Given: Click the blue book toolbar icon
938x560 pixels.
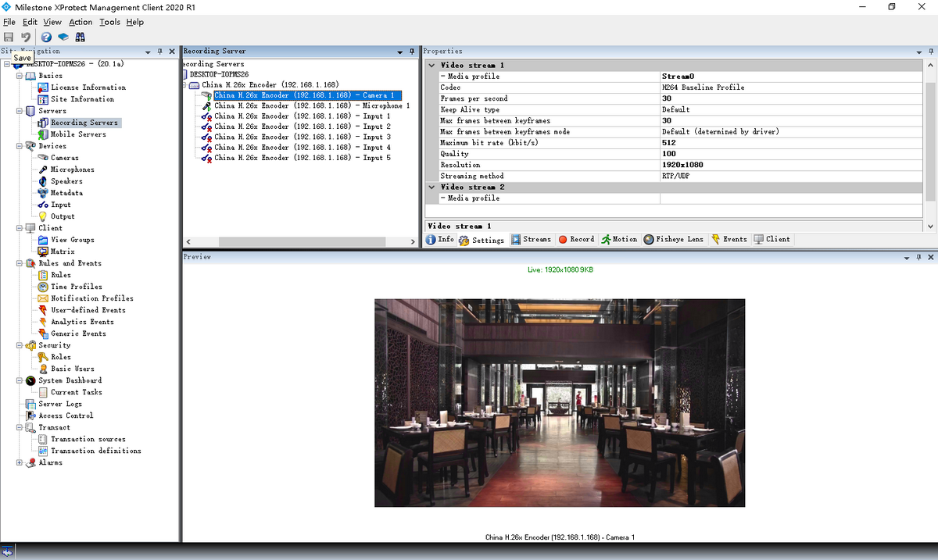Looking at the screenshot, I should pos(63,37).
